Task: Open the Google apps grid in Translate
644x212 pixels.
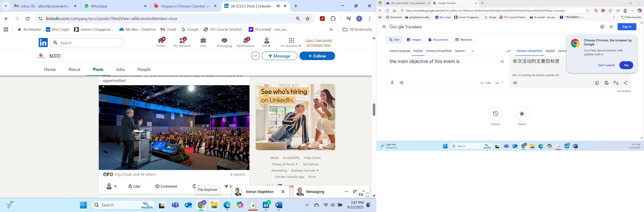Action: (611, 27)
